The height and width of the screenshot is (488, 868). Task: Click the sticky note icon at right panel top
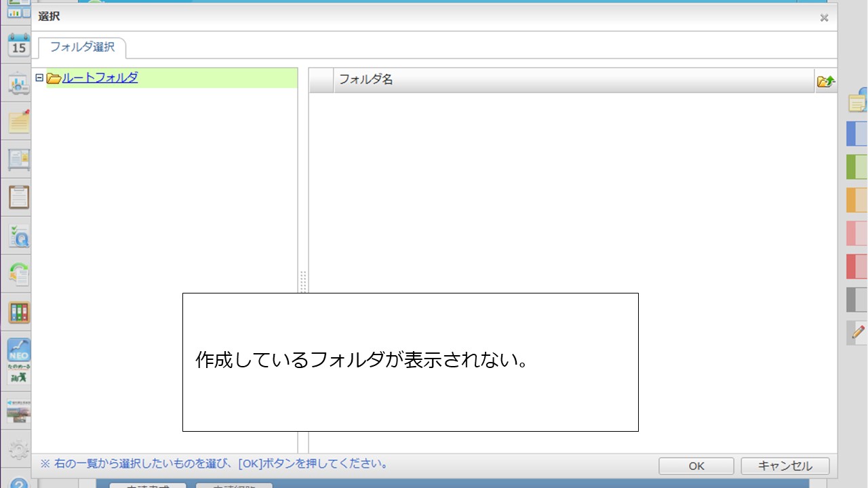856,103
